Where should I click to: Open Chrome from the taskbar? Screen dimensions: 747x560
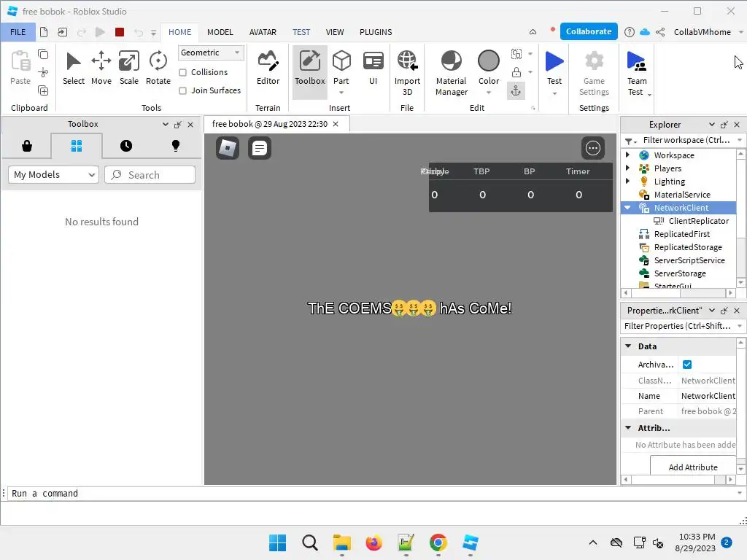(438, 542)
